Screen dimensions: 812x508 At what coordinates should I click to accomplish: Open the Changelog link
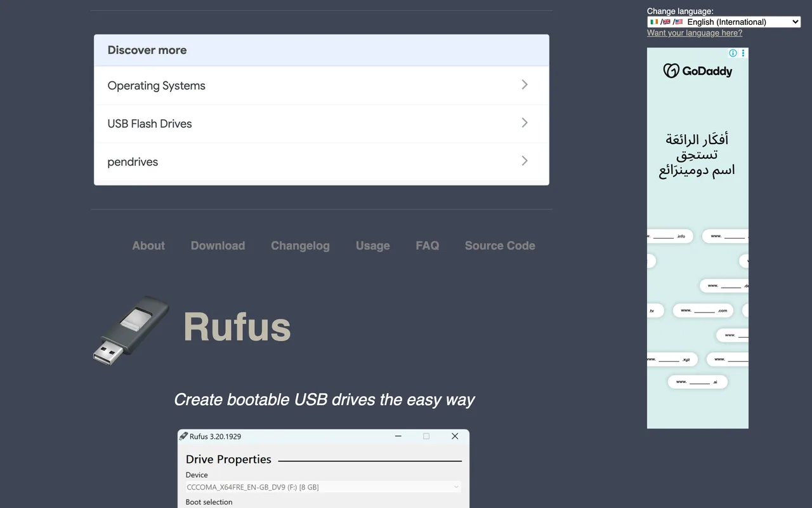[x=300, y=246]
